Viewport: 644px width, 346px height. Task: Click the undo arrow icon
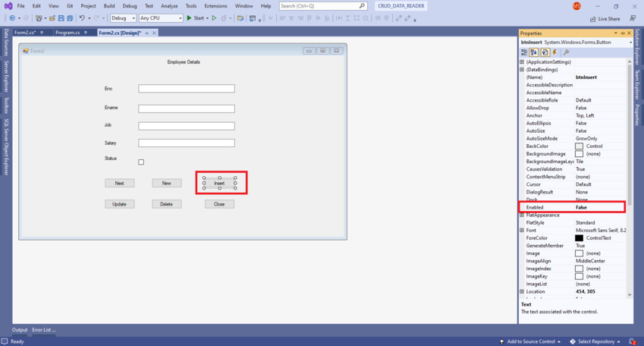(x=82, y=18)
